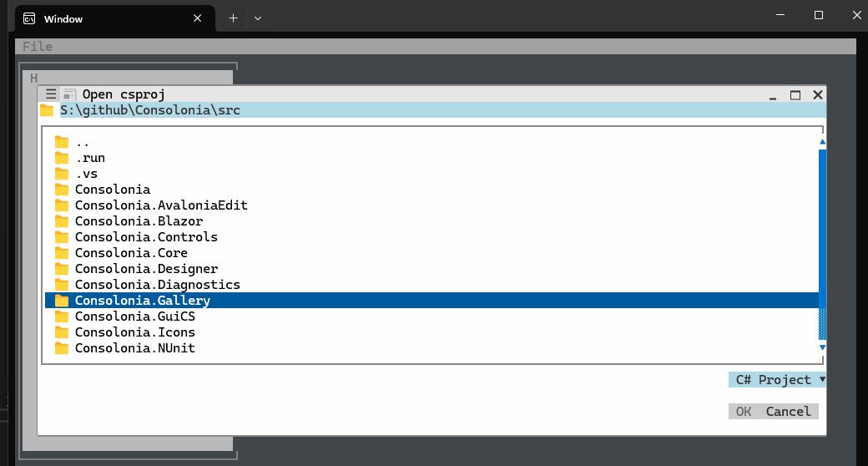Open the terminal tab dropdown chevron
Screen dimensions: 868x466
pyautogui.click(x=257, y=18)
